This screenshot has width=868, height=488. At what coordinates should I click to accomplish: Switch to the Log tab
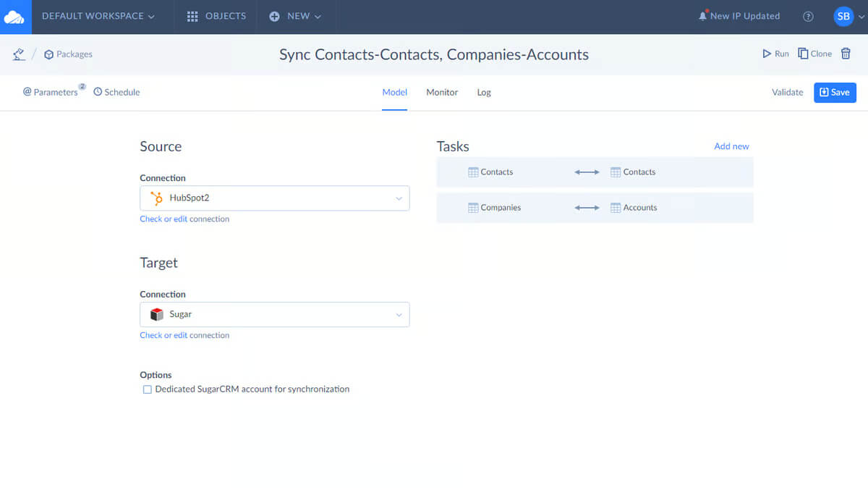coord(484,93)
